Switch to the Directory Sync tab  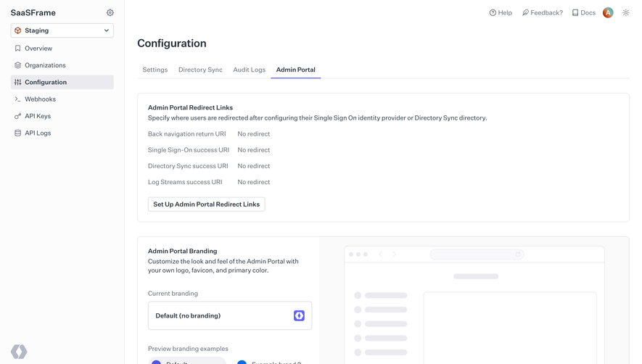click(200, 70)
